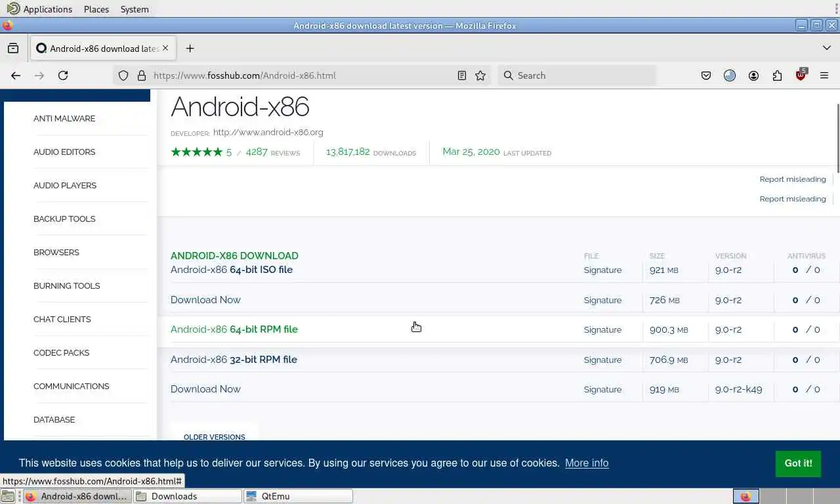Switch to Downloads window in taskbar
The image size is (840, 504).
(188, 496)
